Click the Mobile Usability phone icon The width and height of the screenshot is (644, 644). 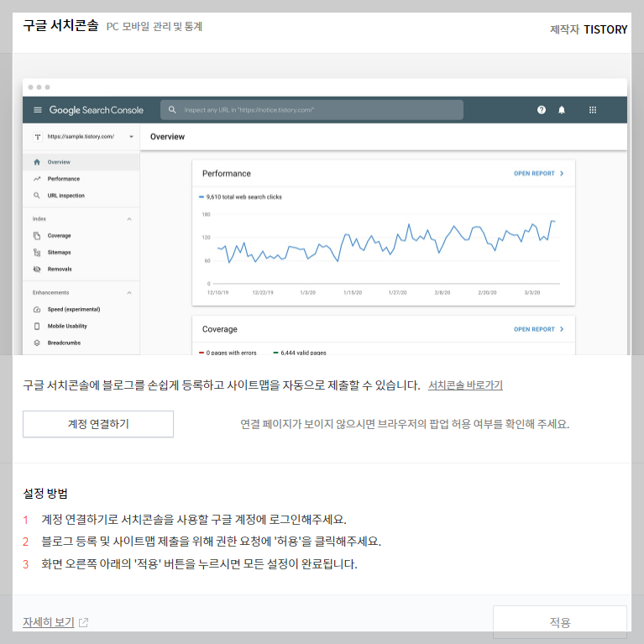(x=37, y=326)
